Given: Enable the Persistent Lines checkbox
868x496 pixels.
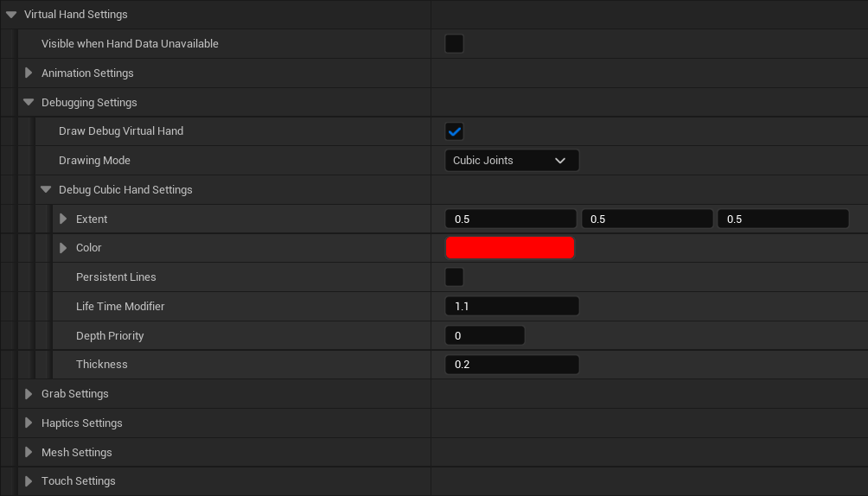Looking at the screenshot, I should 454,277.
